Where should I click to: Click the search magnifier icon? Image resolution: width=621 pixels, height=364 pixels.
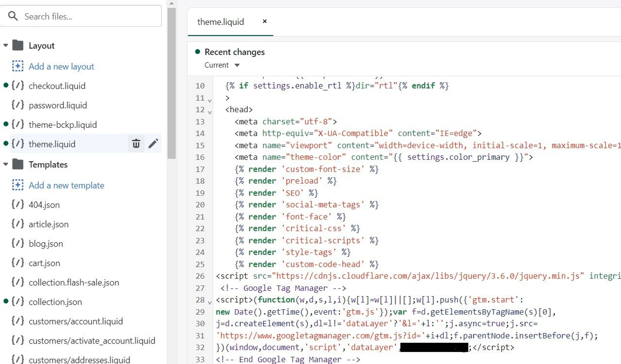[x=13, y=16]
